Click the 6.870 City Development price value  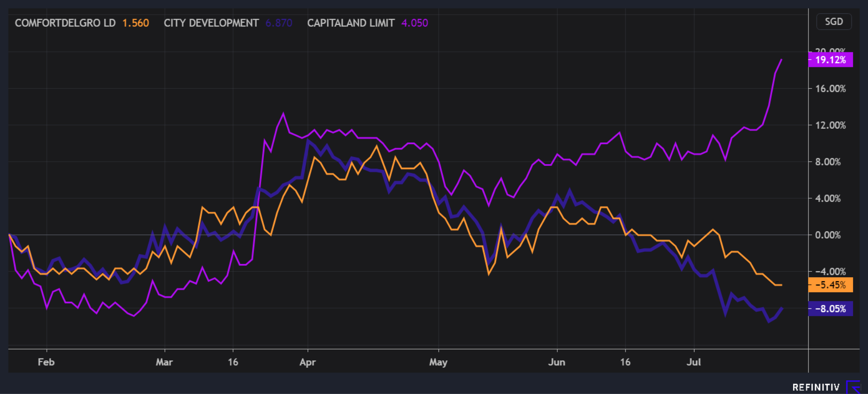pyautogui.click(x=278, y=23)
